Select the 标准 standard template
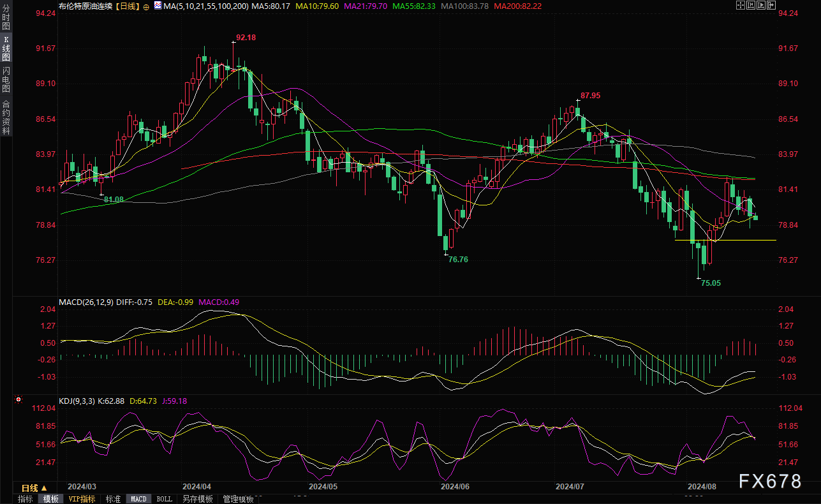The height and width of the screenshot is (504, 821). 113,499
